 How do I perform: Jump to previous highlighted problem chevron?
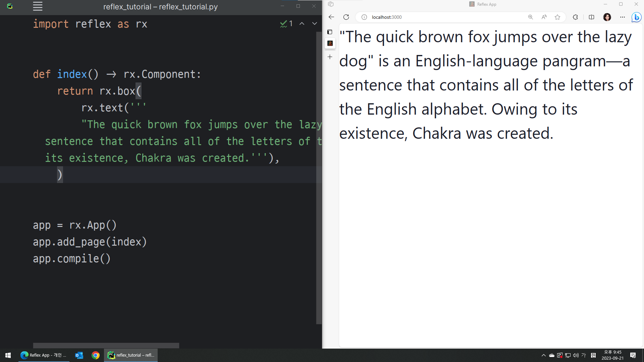302,23
